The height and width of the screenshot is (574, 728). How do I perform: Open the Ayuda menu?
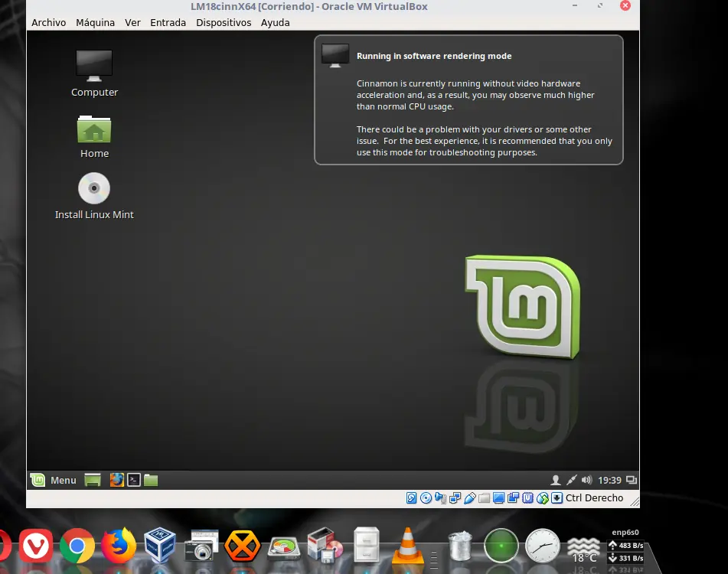click(275, 22)
